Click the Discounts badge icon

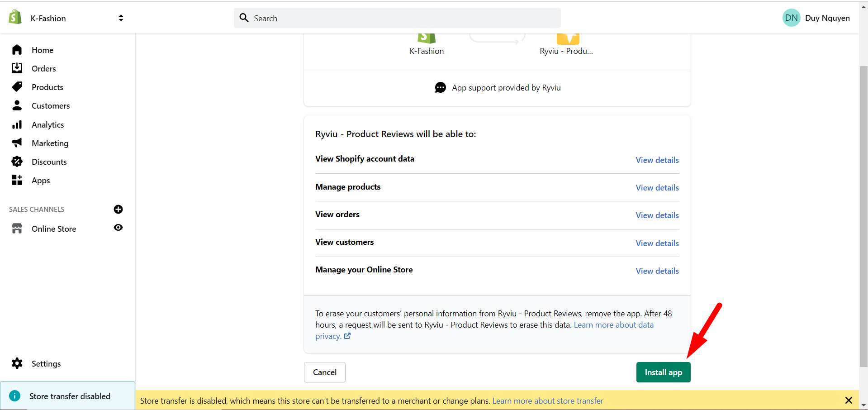pos(17,162)
